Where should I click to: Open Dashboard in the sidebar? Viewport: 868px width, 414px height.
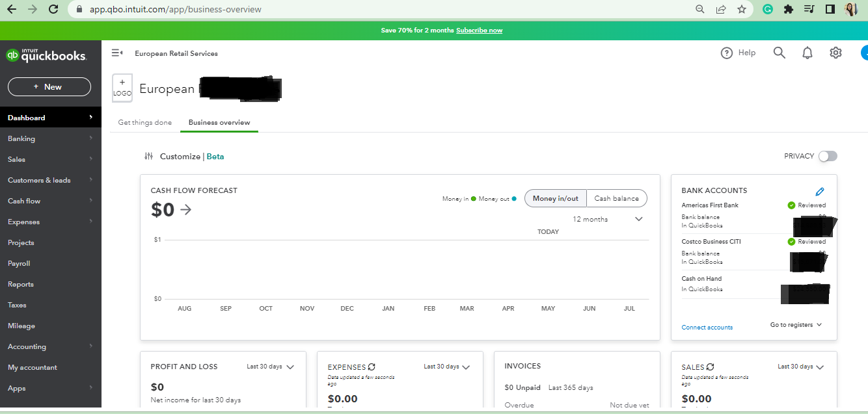[51, 118]
